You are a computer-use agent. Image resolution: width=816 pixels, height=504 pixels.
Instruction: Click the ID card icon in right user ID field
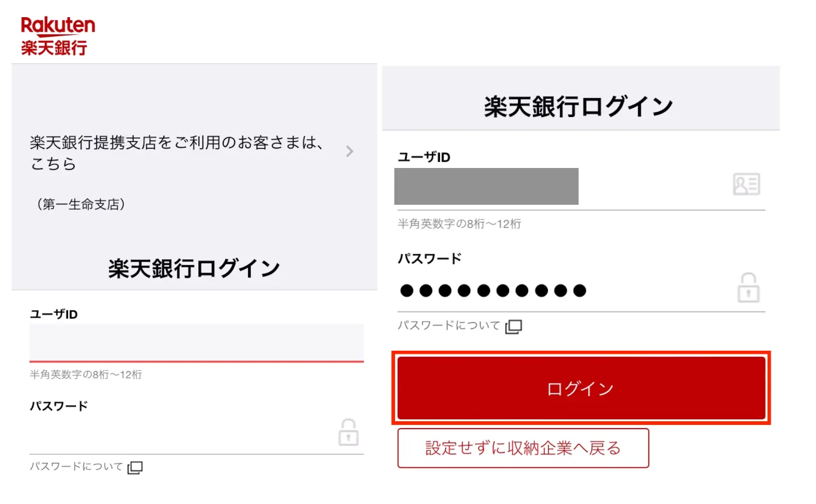pyautogui.click(x=747, y=184)
